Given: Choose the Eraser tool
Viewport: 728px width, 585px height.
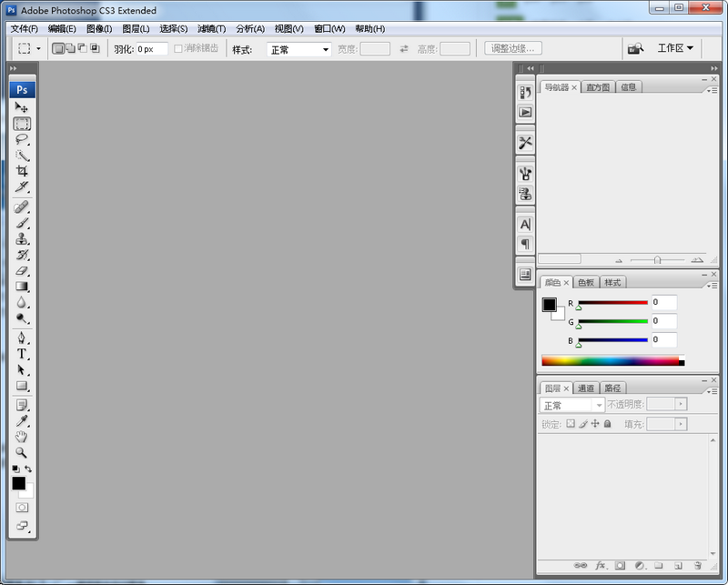Looking at the screenshot, I should point(22,270).
